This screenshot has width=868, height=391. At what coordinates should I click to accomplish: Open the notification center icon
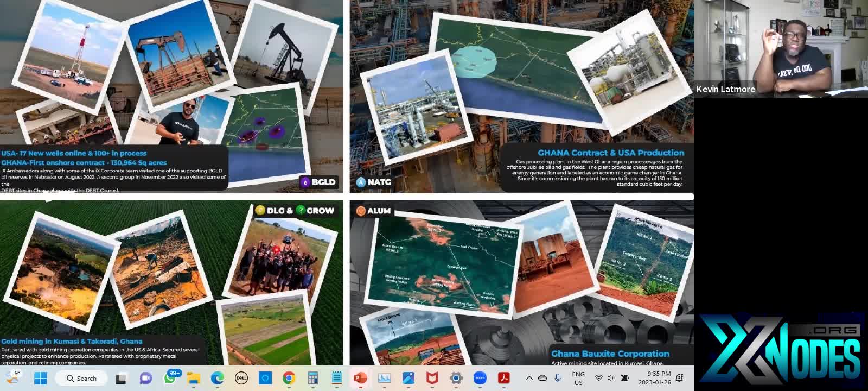[x=680, y=378]
